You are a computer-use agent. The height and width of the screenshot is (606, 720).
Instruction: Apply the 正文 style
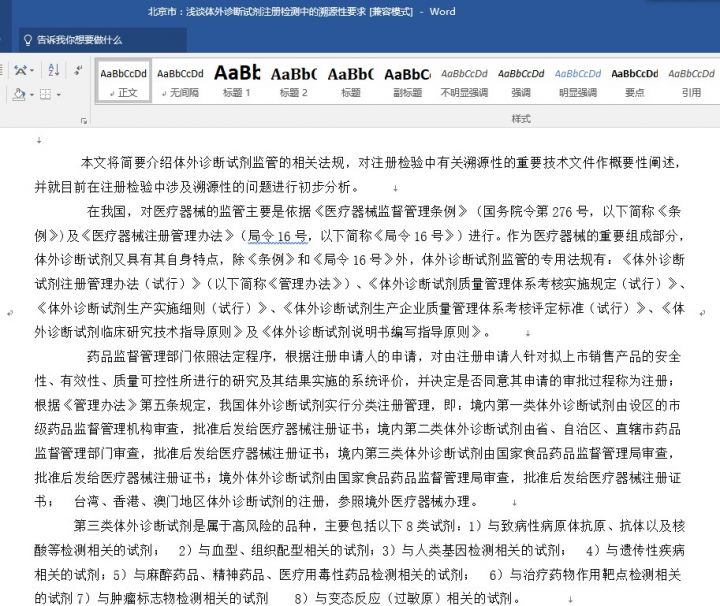(x=125, y=80)
